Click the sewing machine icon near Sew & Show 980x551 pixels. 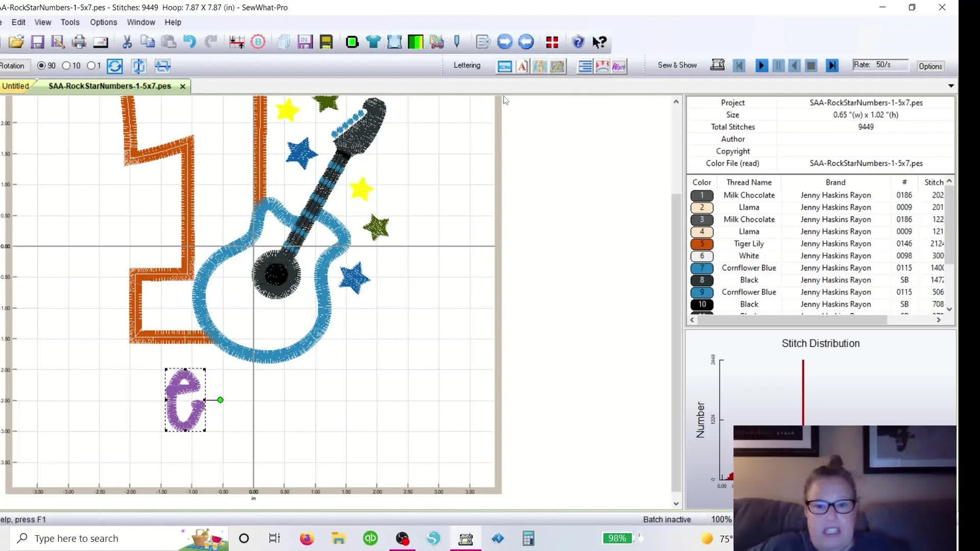point(717,64)
